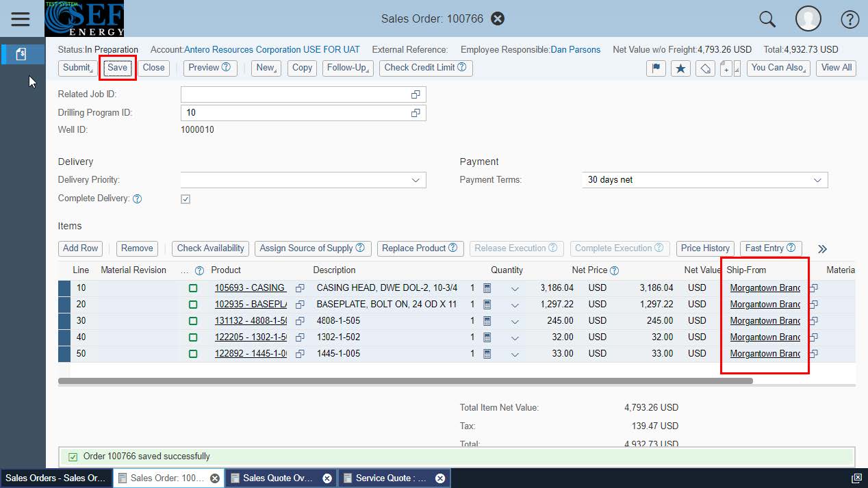Viewport: 868px width, 488px height.
Task: Open value help for product 102935
Action: pyautogui.click(x=300, y=305)
